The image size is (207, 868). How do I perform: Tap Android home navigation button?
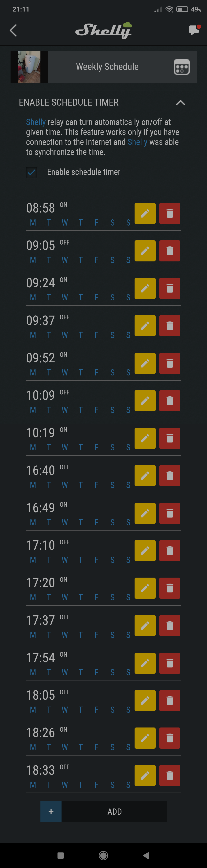[x=103, y=855]
